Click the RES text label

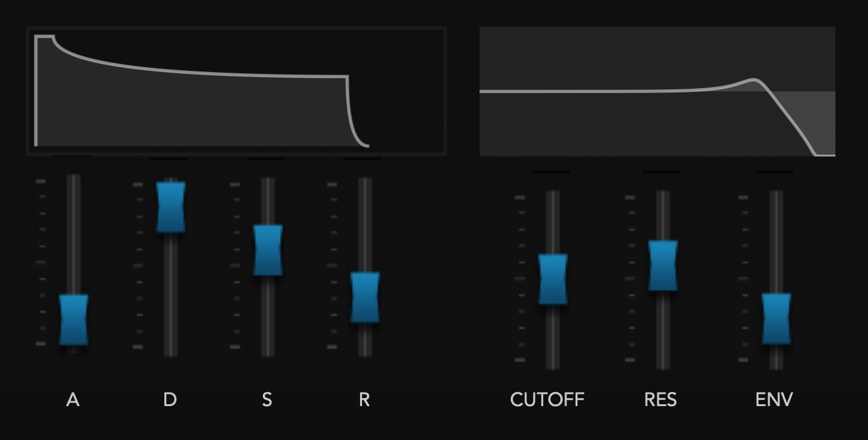click(x=660, y=400)
